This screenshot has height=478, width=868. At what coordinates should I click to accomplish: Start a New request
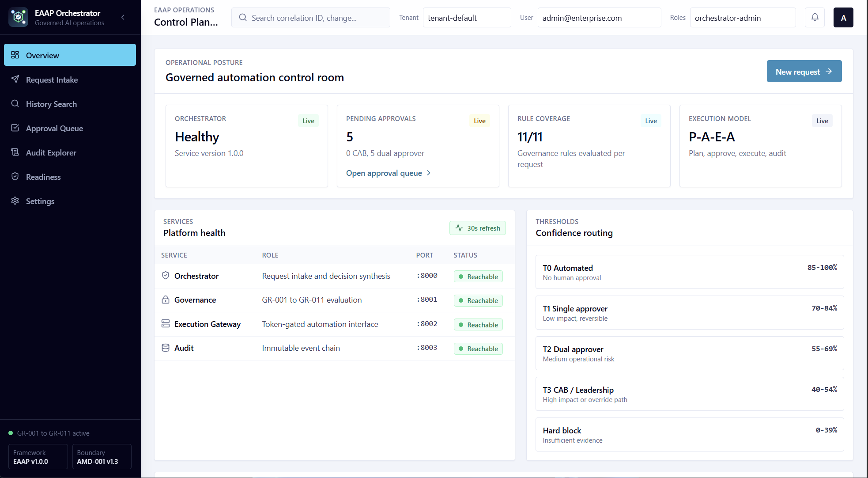pyautogui.click(x=804, y=71)
